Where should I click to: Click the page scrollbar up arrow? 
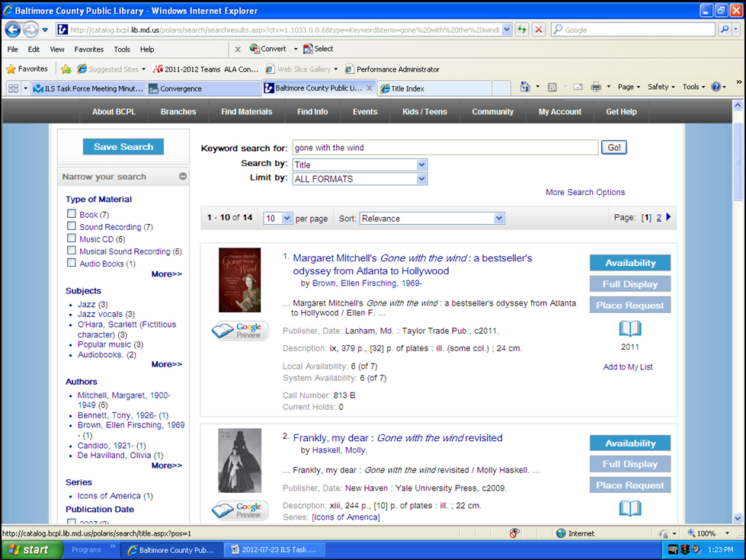click(738, 104)
